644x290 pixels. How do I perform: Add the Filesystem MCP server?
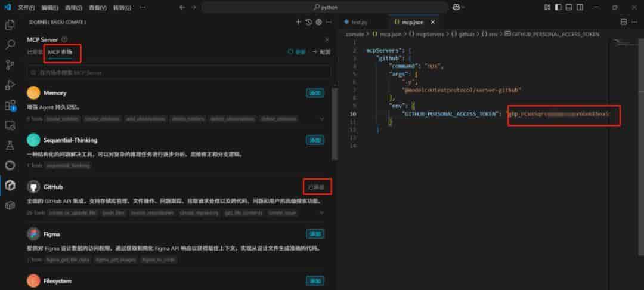point(315,282)
